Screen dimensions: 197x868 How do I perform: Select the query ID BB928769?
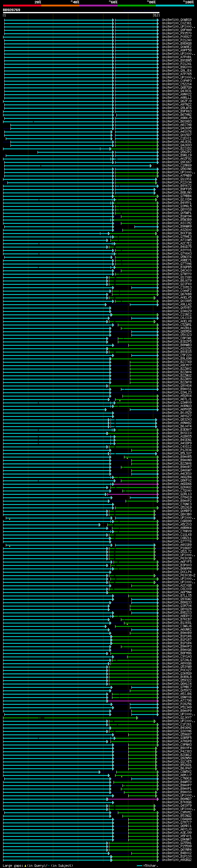12,10
